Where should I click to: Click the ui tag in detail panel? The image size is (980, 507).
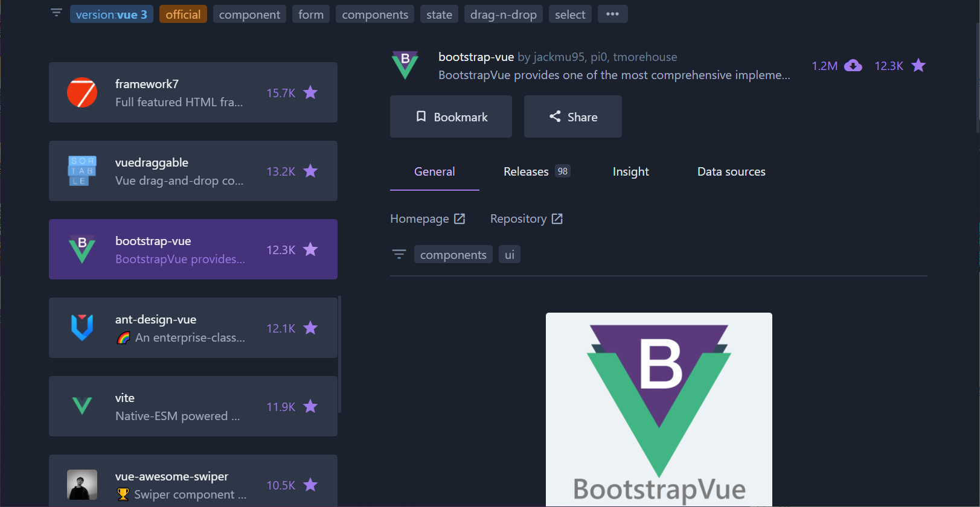click(510, 255)
